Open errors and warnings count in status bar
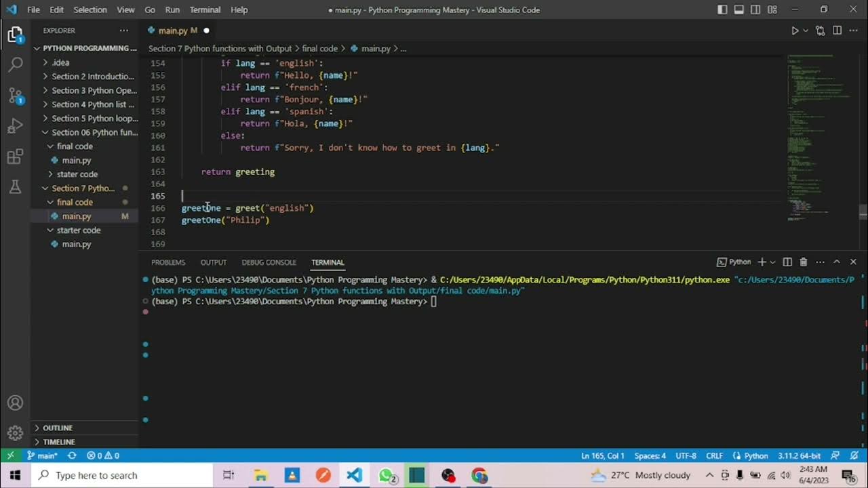The image size is (868, 488). pos(103,455)
